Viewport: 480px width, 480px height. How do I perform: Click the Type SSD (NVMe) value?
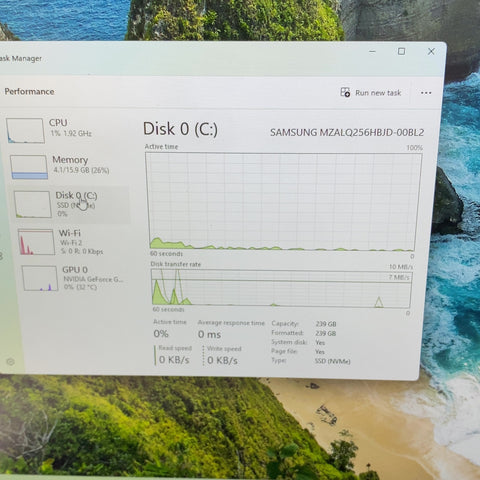(x=332, y=361)
